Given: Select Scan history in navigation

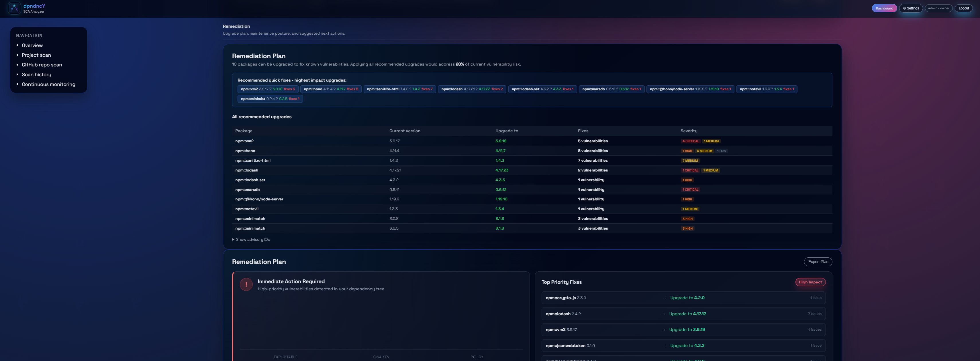Looking at the screenshot, I should coord(36,74).
